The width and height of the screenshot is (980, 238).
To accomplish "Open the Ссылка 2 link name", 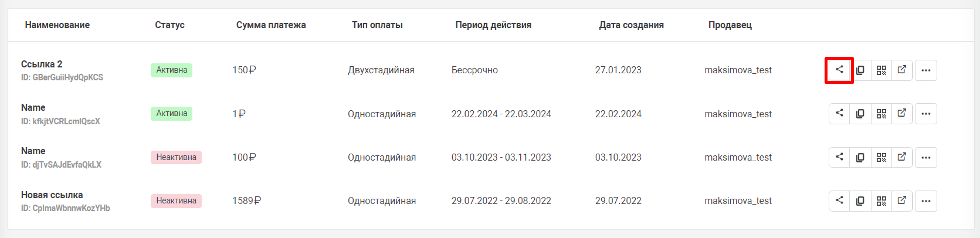I will tap(42, 64).
